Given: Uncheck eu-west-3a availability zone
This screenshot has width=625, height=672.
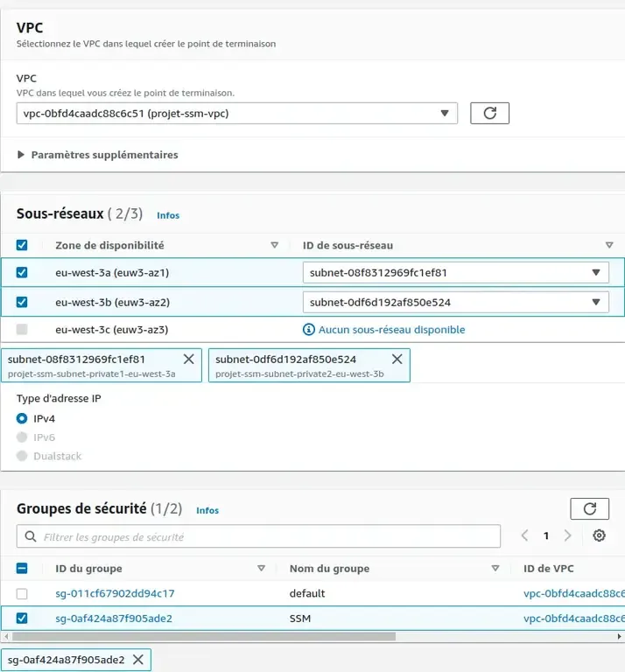Looking at the screenshot, I should [22, 273].
